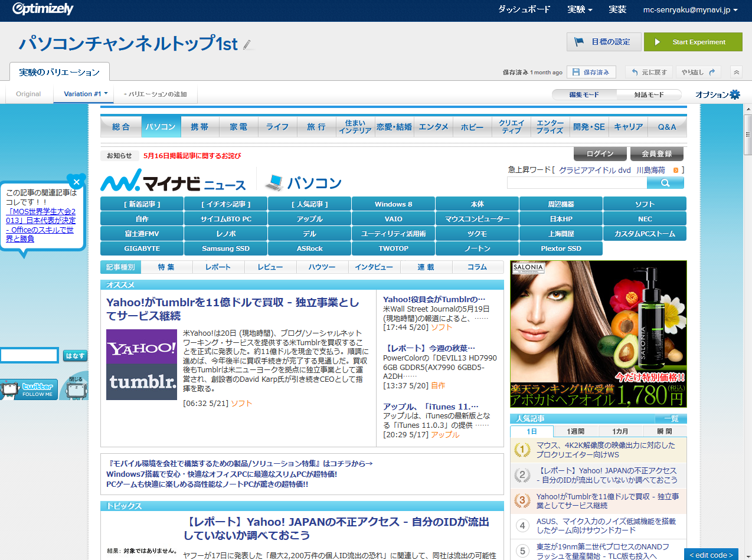Open the アップル、「iTunes 11. article link

(x=430, y=407)
